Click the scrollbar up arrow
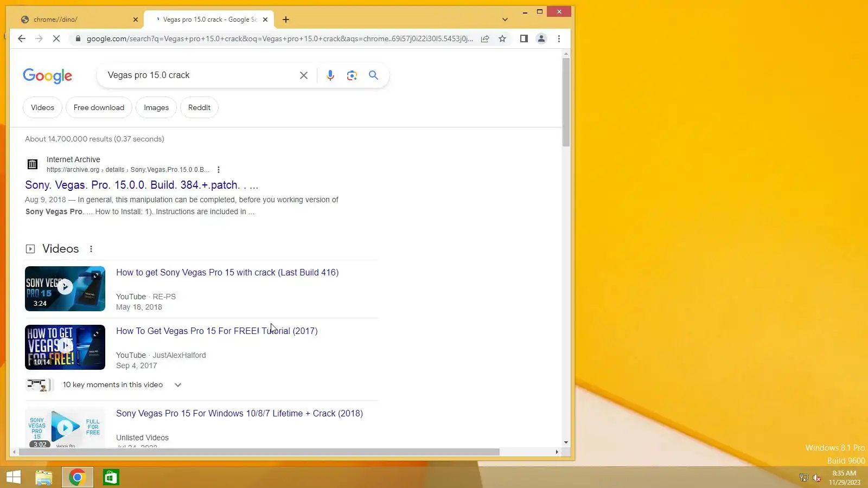The image size is (868, 488). click(x=566, y=54)
